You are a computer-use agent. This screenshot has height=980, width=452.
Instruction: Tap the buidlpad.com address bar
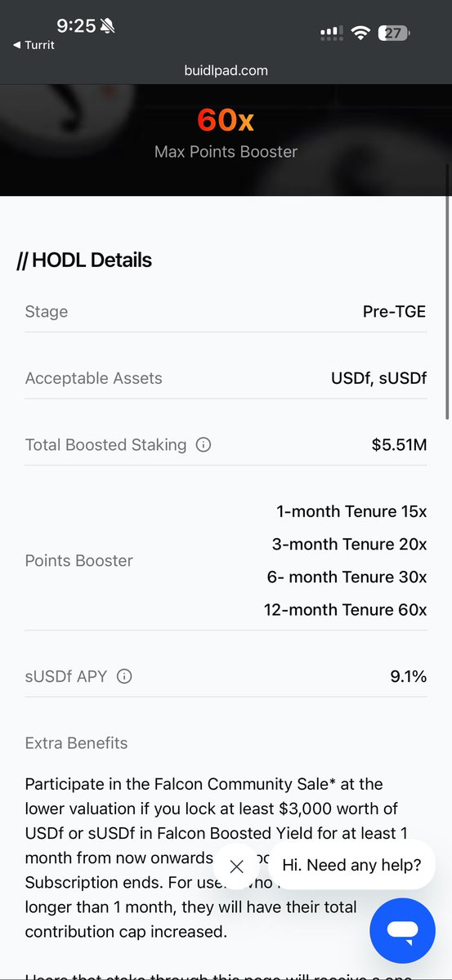(226, 70)
